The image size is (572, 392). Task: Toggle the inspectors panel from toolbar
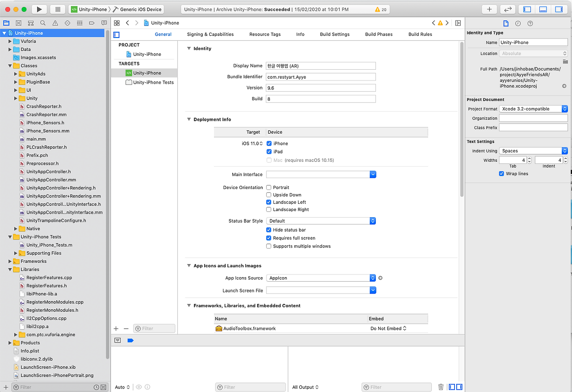coord(559,9)
